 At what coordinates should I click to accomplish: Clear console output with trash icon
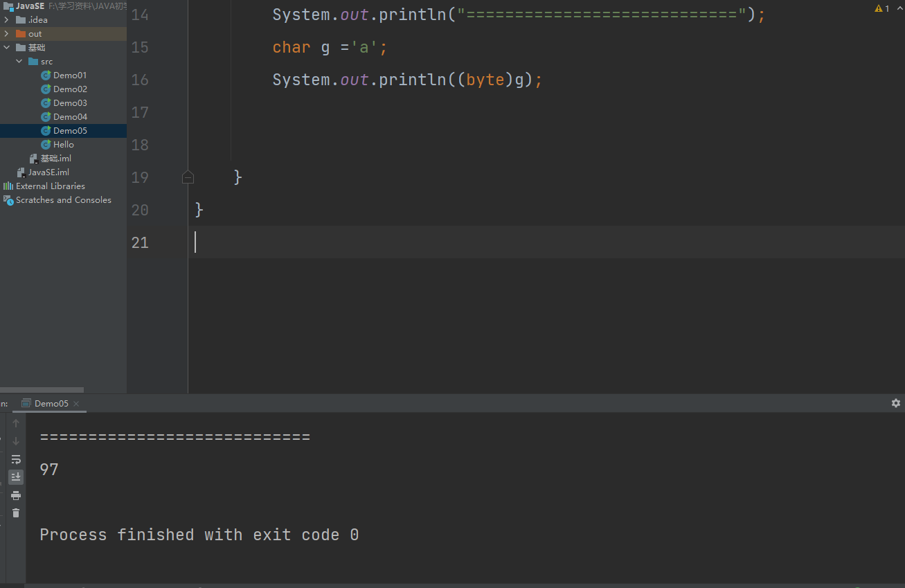pos(16,513)
